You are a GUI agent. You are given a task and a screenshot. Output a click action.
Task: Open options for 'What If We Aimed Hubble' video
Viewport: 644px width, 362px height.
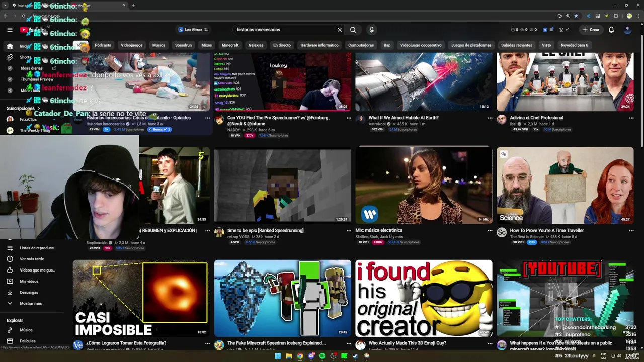(x=490, y=118)
